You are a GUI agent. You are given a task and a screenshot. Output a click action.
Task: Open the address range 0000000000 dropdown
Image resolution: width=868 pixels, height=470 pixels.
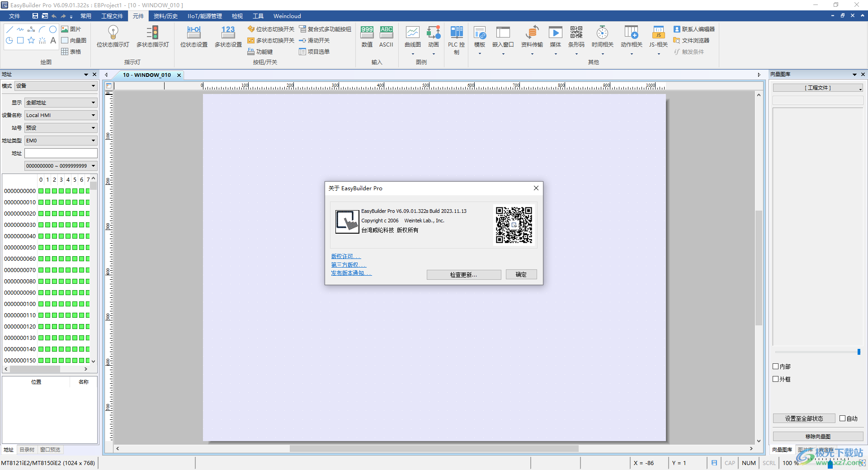point(61,166)
